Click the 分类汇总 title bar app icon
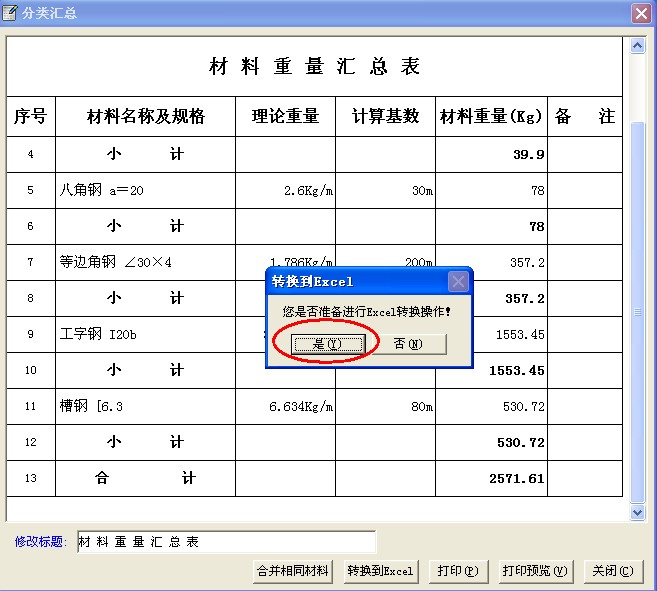657x591 pixels. pyautogui.click(x=11, y=13)
